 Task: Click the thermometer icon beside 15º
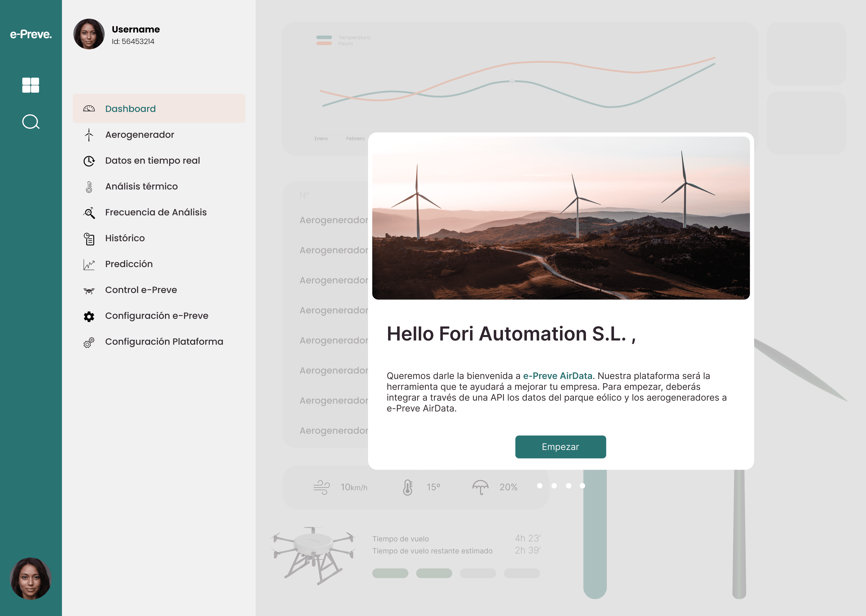click(408, 487)
